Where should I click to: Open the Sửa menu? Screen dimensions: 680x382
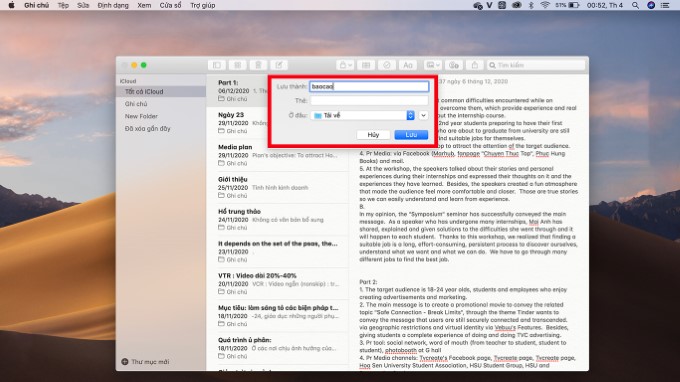click(83, 5)
